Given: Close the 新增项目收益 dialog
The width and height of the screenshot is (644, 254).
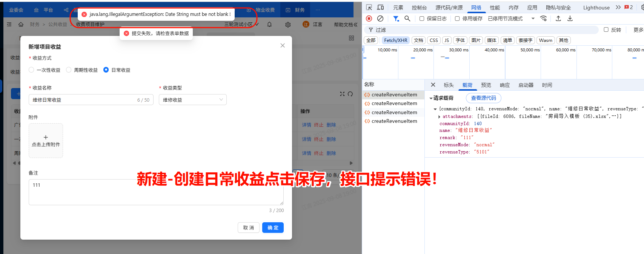Looking at the screenshot, I should point(283,45).
